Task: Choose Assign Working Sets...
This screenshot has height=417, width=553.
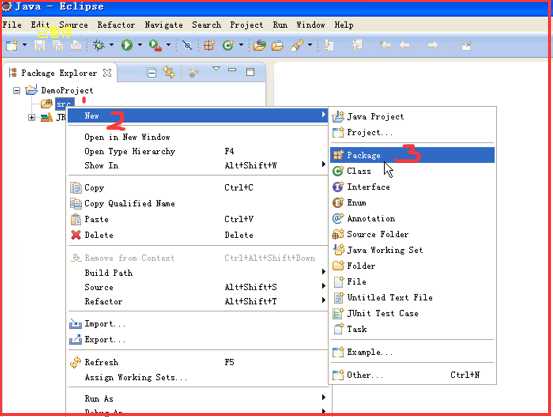Action: [198, 377]
